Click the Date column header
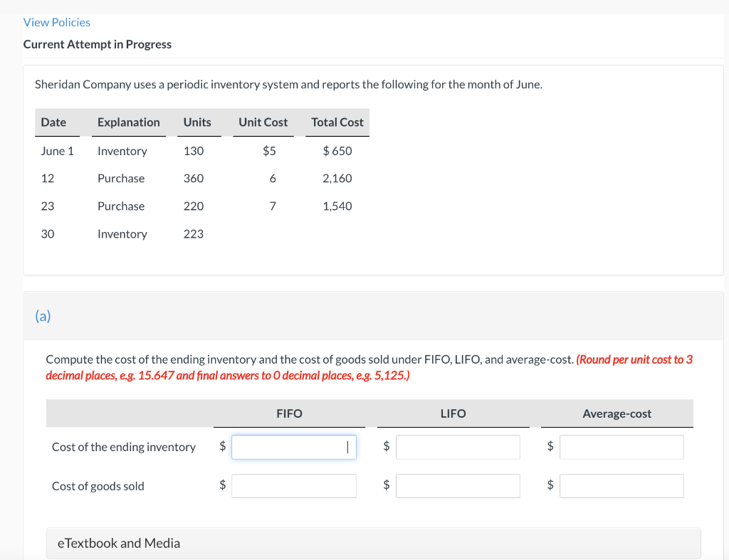 [53, 122]
